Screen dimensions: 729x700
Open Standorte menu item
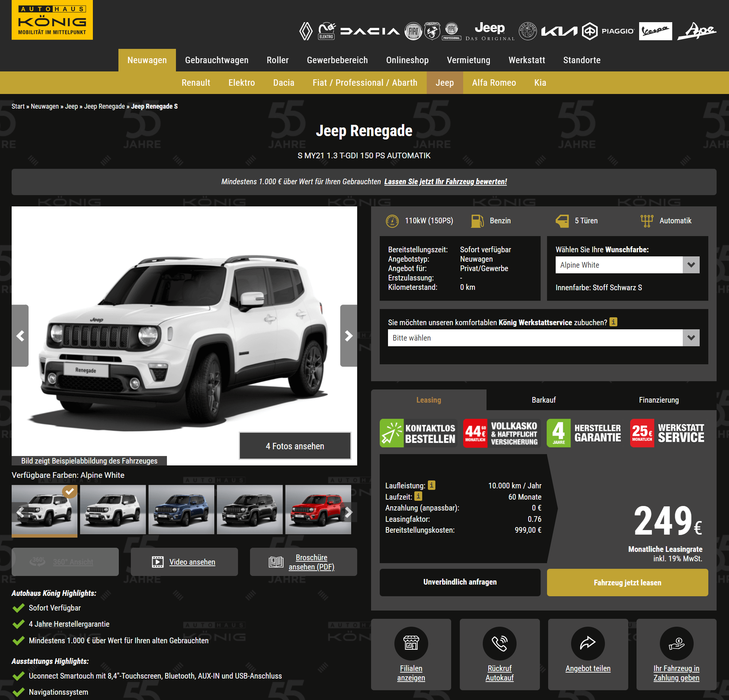pos(582,60)
